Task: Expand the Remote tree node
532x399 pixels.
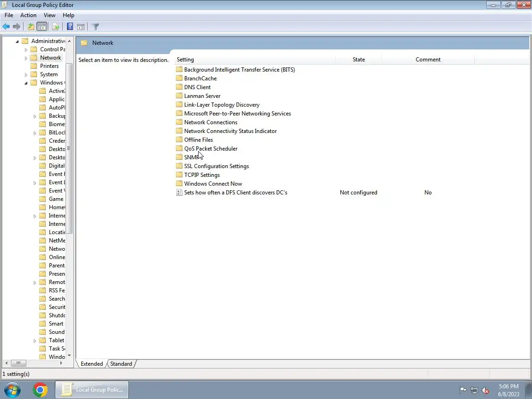Action: click(35, 282)
